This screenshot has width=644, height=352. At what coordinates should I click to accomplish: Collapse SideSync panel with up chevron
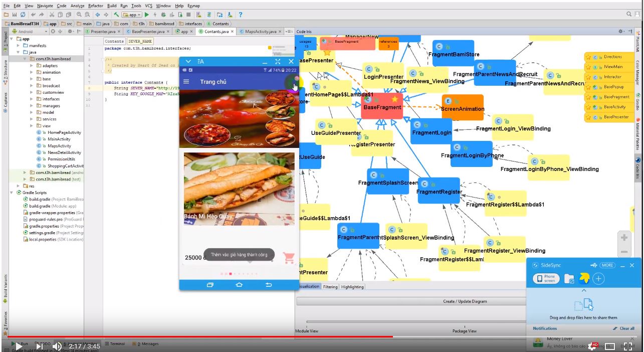tap(584, 291)
